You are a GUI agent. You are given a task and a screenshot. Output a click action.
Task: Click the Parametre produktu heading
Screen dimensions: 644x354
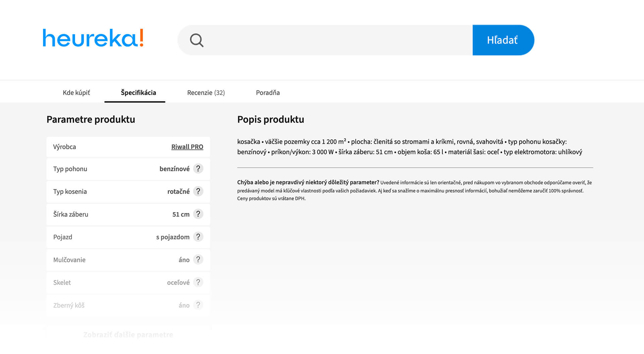(91, 119)
